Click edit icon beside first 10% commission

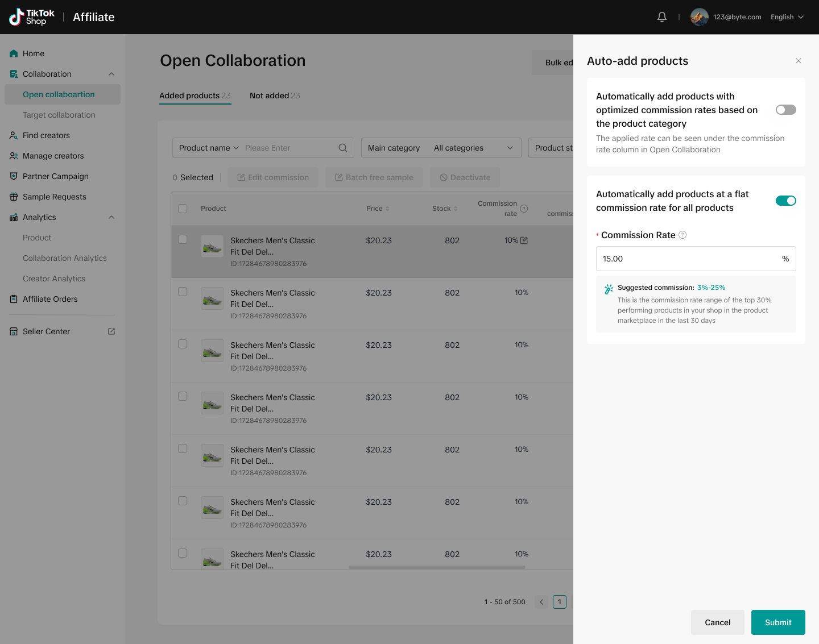(x=524, y=240)
